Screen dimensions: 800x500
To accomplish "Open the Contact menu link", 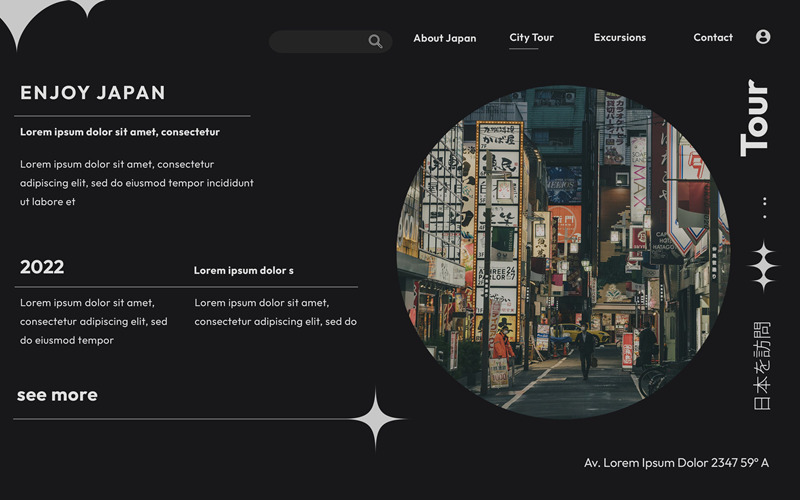I will [x=713, y=38].
